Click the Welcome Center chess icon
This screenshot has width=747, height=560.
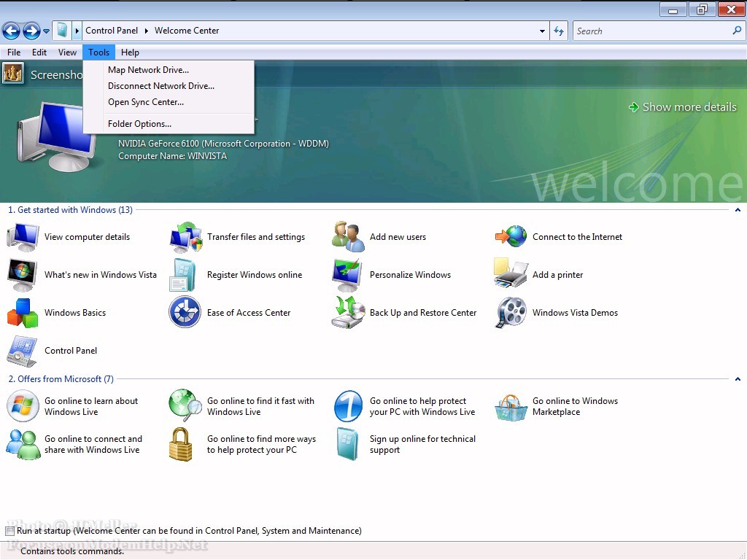pyautogui.click(x=13, y=74)
